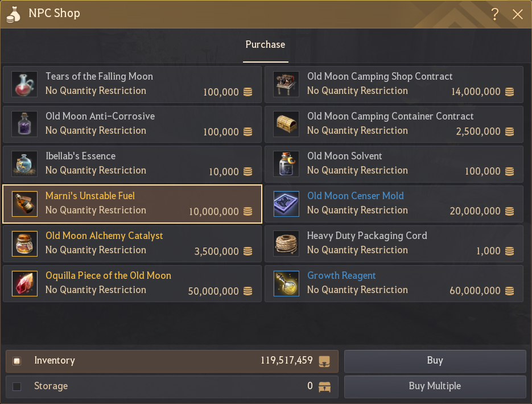This screenshot has height=404, width=532.
Task: Select the Inventory silver checkbox
Action: (17, 361)
